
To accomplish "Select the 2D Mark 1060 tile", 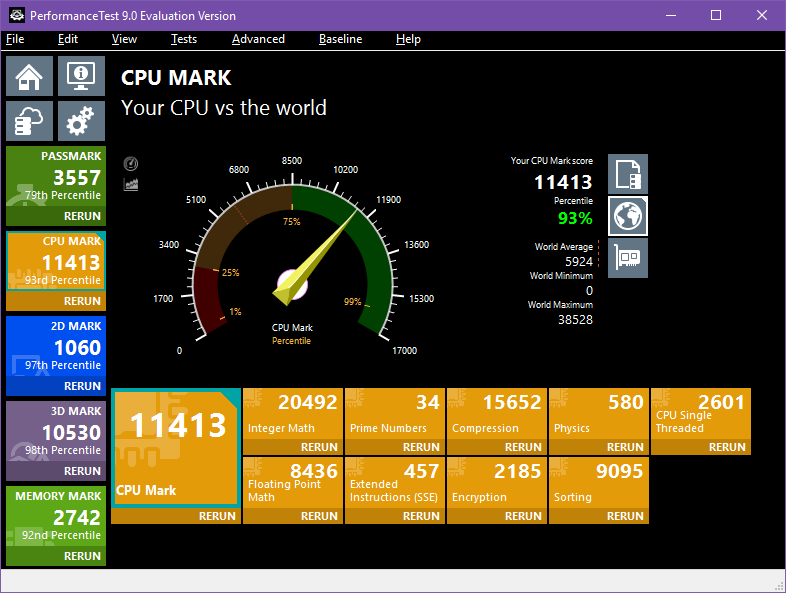I will (x=56, y=346).
